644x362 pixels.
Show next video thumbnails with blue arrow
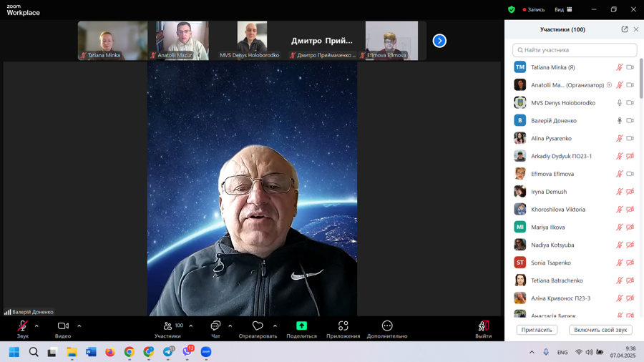click(x=439, y=41)
